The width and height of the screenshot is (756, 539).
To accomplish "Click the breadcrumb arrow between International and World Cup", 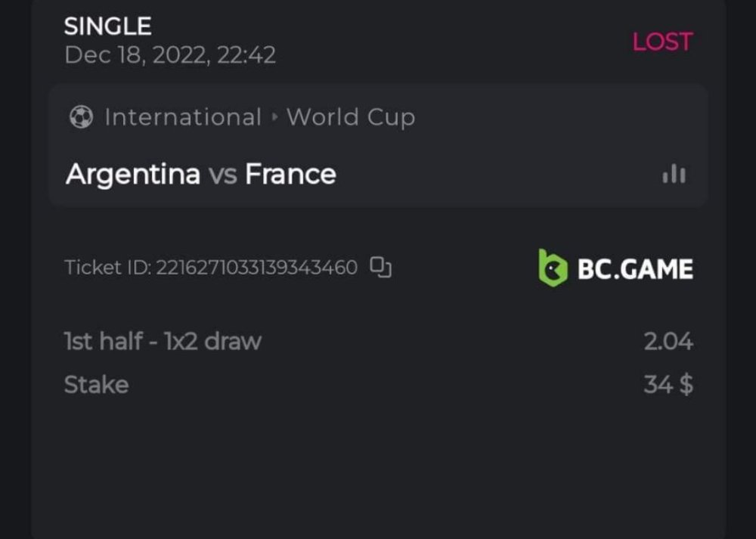I will (274, 118).
